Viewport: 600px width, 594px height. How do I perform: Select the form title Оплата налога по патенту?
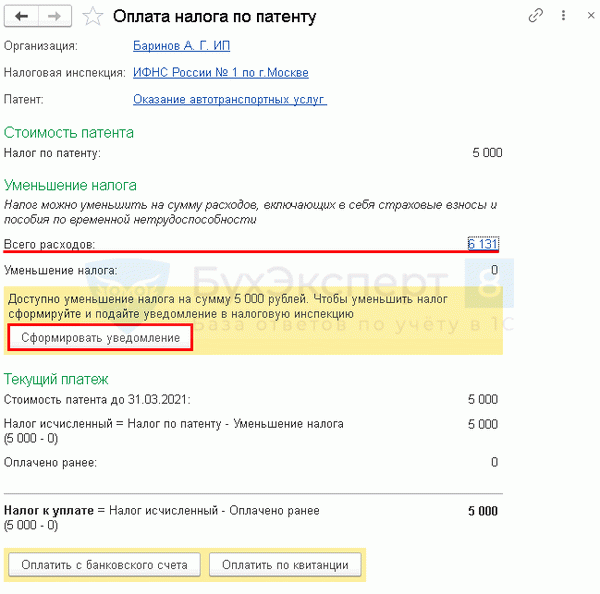pos(215,16)
